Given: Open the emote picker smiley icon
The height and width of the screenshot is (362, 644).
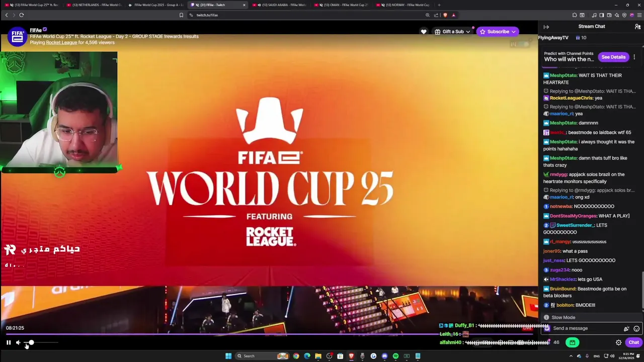Looking at the screenshot, I should pyautogui.click(x=636, y=329).
